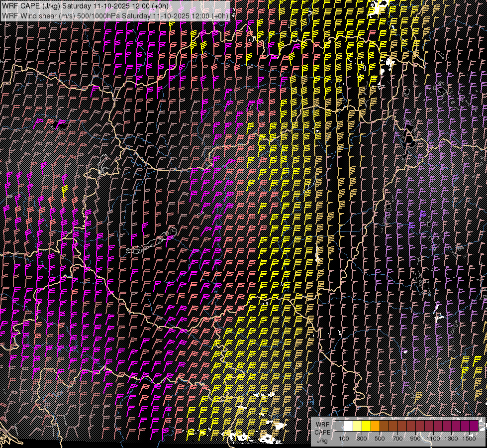Click the 1100 label on the legend
This screenshot has height=448, width=487.
[433, 439]
